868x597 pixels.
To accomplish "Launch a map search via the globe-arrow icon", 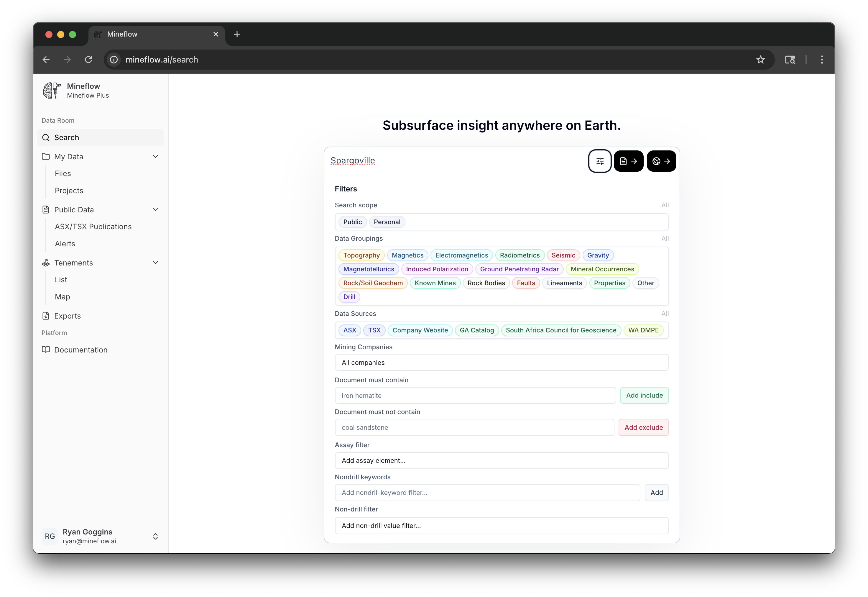I will 661,161.
